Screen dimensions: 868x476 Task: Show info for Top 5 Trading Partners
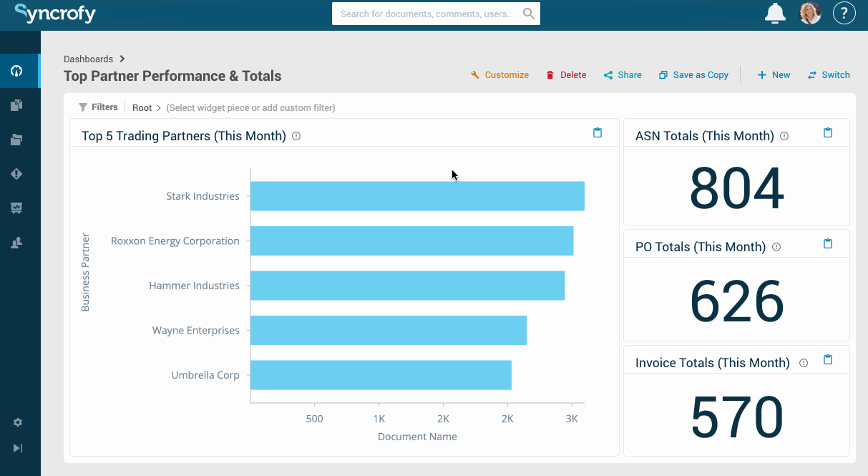pos(296,136)
